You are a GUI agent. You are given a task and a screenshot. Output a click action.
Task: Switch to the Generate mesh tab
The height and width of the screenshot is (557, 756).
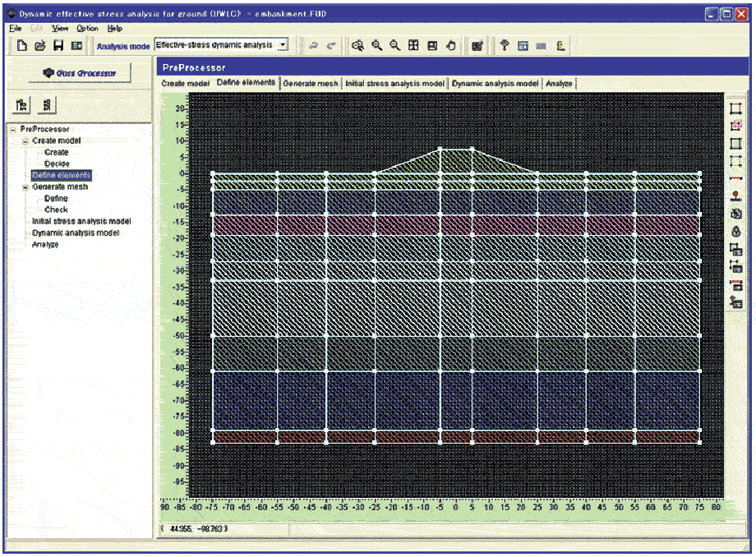point(311,83)
